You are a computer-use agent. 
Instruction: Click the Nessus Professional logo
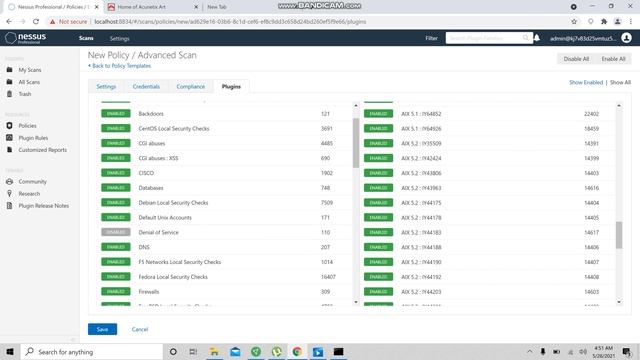point(25,38)
